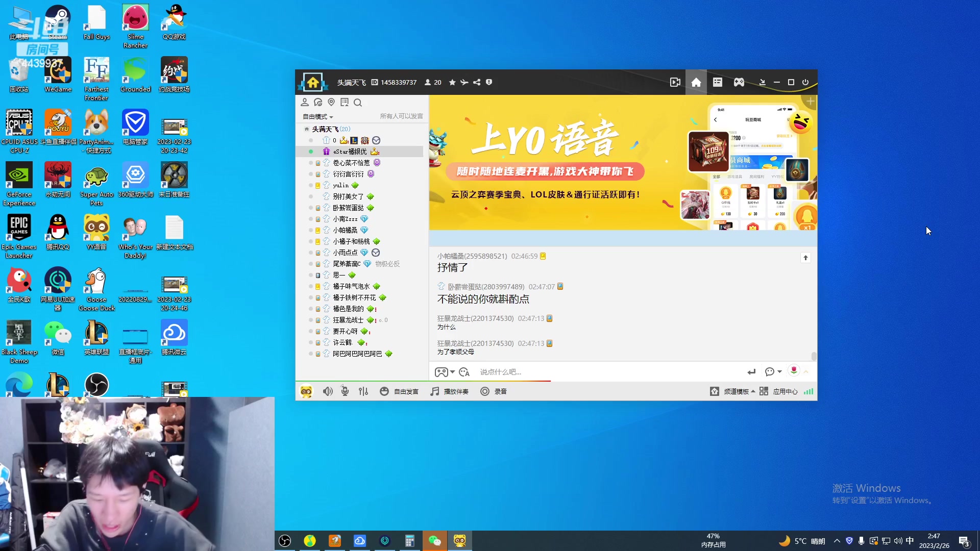Send message with the enter arrow icon
Screen dimensions: 980x551
[751, 372]
